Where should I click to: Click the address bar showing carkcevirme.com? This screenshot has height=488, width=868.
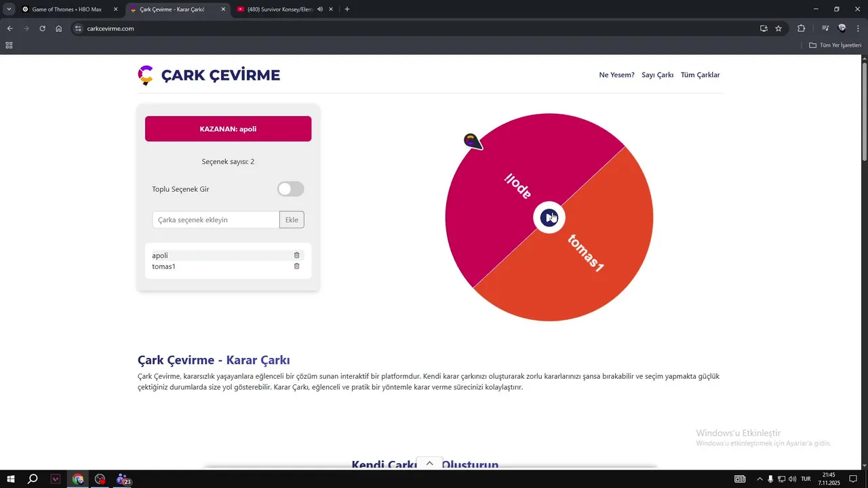pos(414,28)
